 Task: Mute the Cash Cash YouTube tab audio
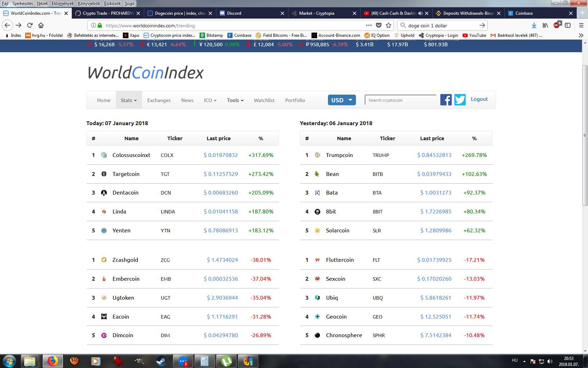420,13
